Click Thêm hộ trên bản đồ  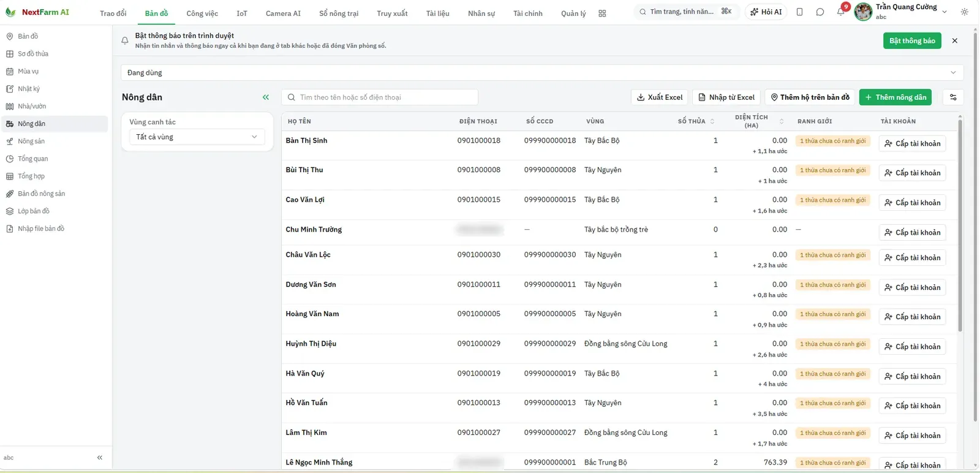(810, 97)
